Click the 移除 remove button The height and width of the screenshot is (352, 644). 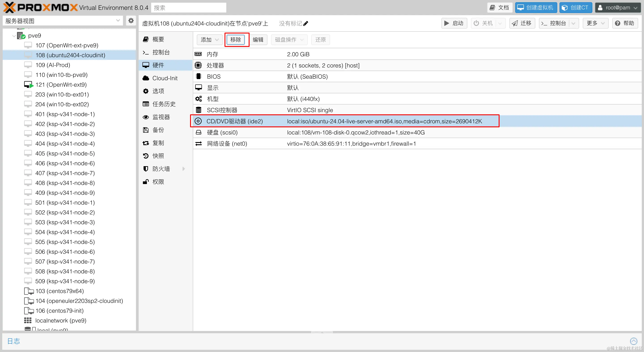235,40
